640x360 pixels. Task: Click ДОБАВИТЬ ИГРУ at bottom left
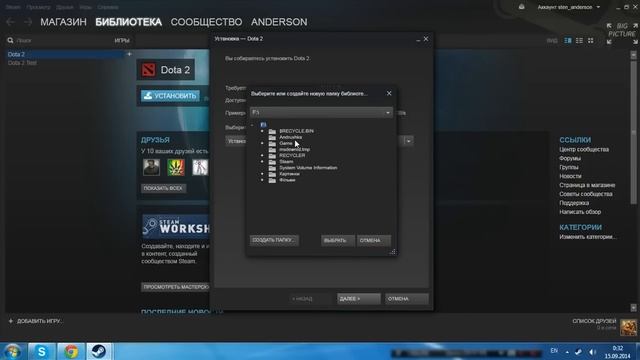(x=35, y=321)
